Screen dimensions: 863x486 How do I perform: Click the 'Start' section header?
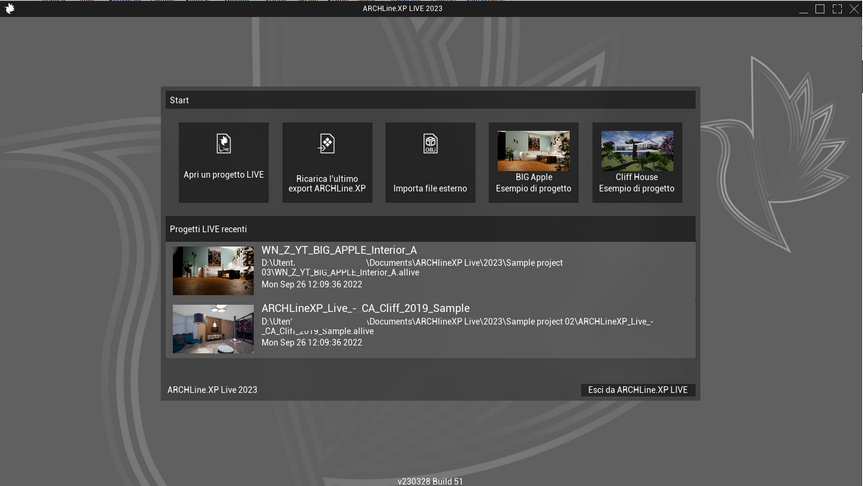pos(430,100)
